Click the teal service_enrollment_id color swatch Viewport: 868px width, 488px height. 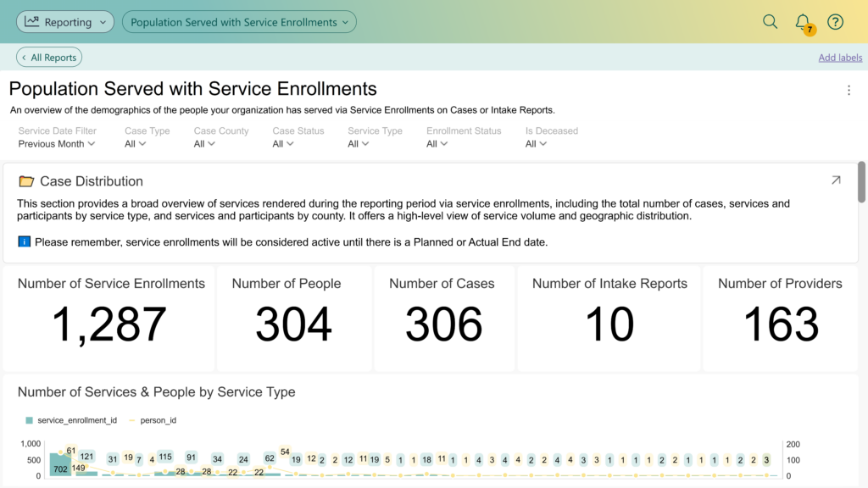[30, 419]
